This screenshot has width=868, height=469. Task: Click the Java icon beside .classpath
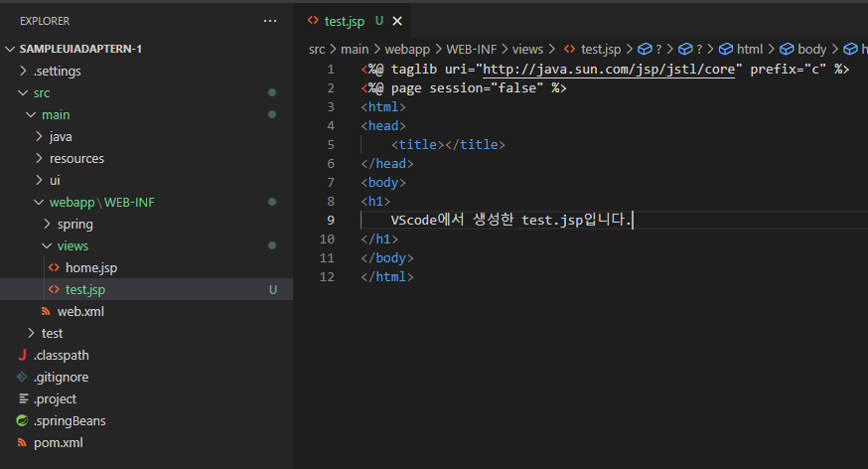(x=22, y=355)
